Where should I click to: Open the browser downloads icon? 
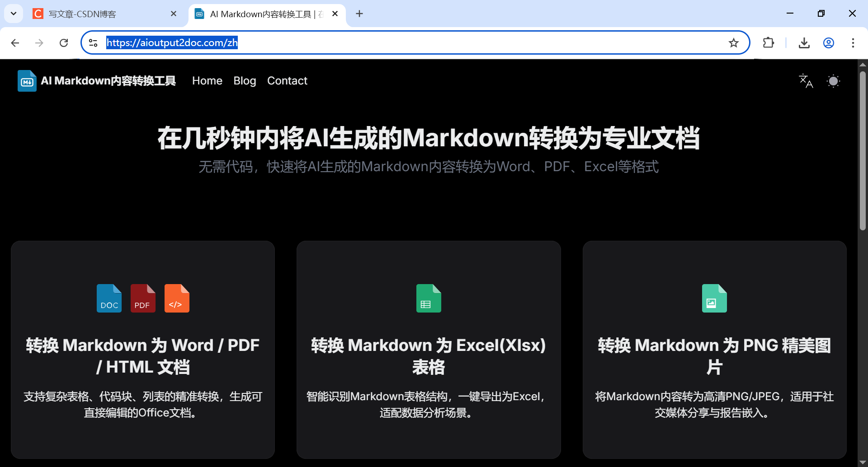804,43
